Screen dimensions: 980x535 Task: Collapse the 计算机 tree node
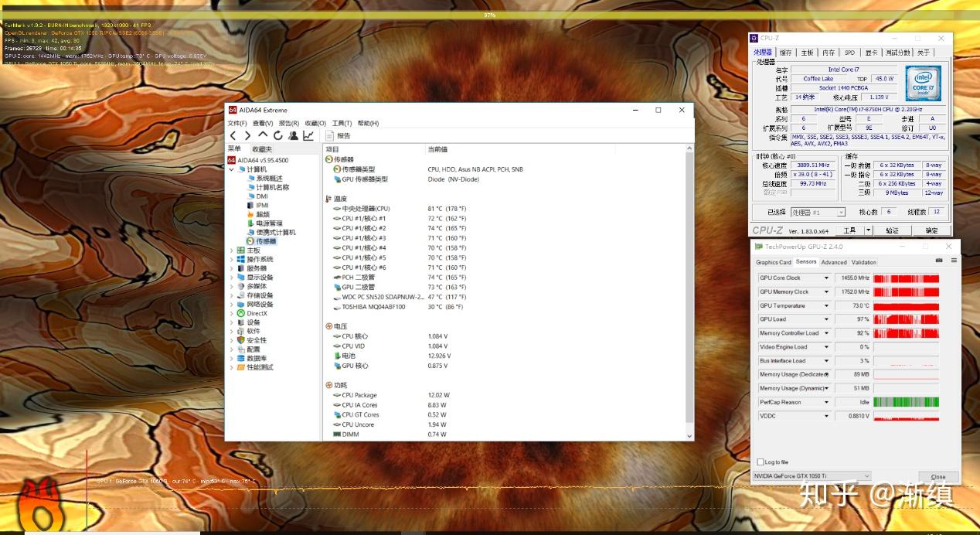click(x=231, y=169)
